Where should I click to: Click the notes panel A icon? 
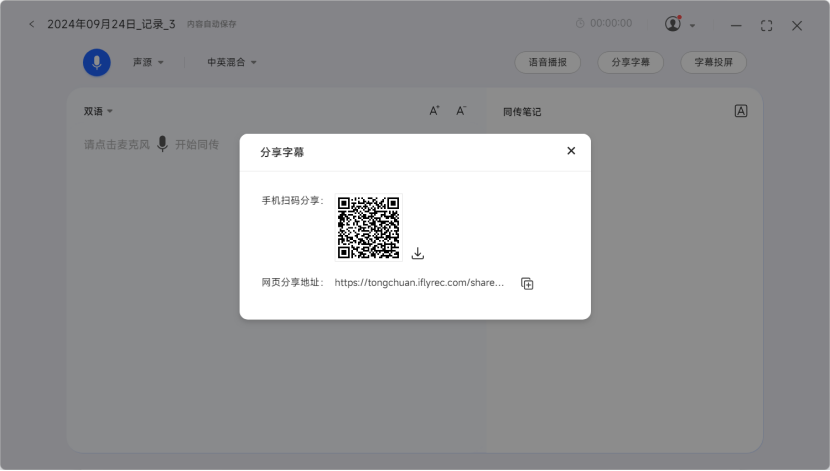(741, 111)
